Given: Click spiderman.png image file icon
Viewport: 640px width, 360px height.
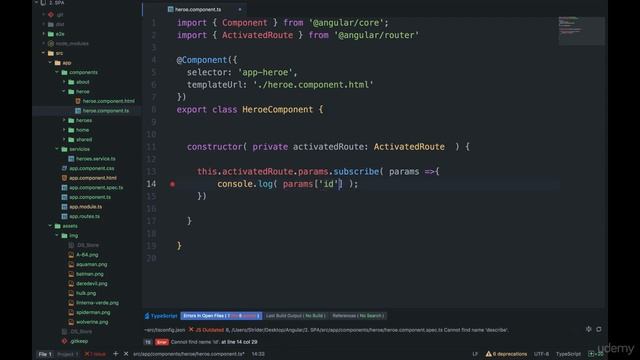Looking at the screenshot, I should 71,312.
